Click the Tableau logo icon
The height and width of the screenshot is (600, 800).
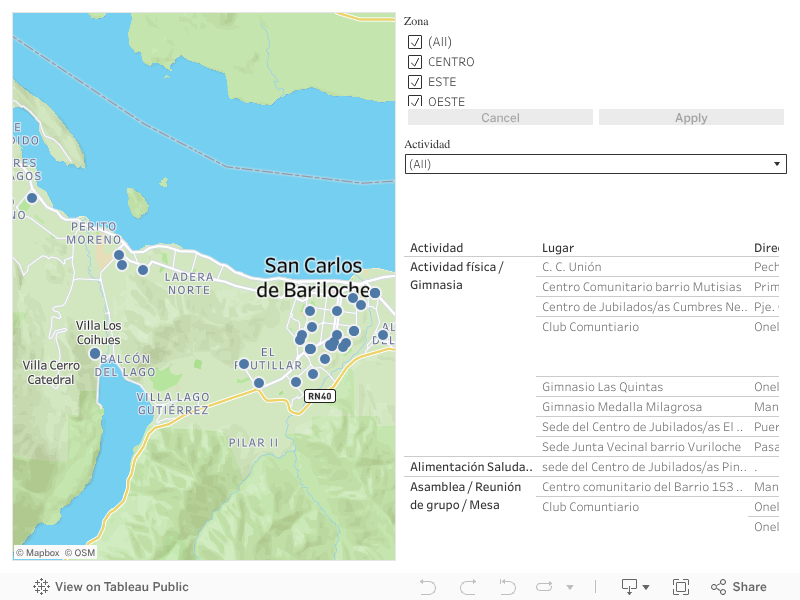point(41,587)
